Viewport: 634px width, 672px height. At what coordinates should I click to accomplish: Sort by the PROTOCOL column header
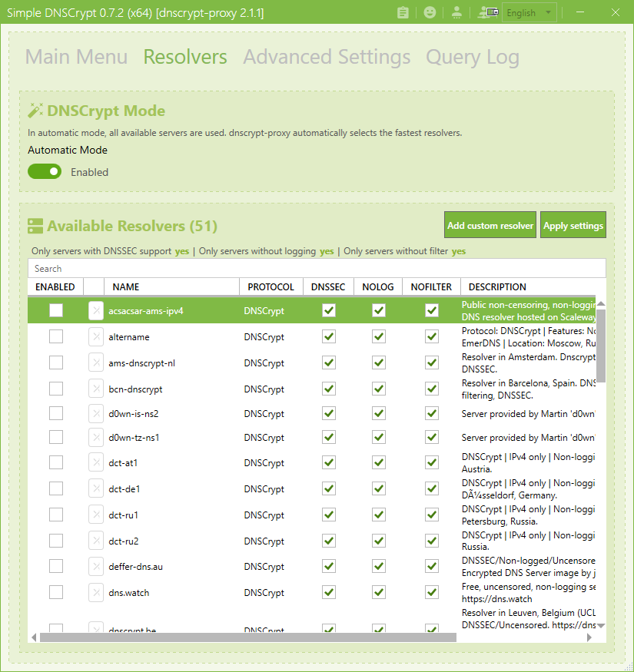pos(271,286)
